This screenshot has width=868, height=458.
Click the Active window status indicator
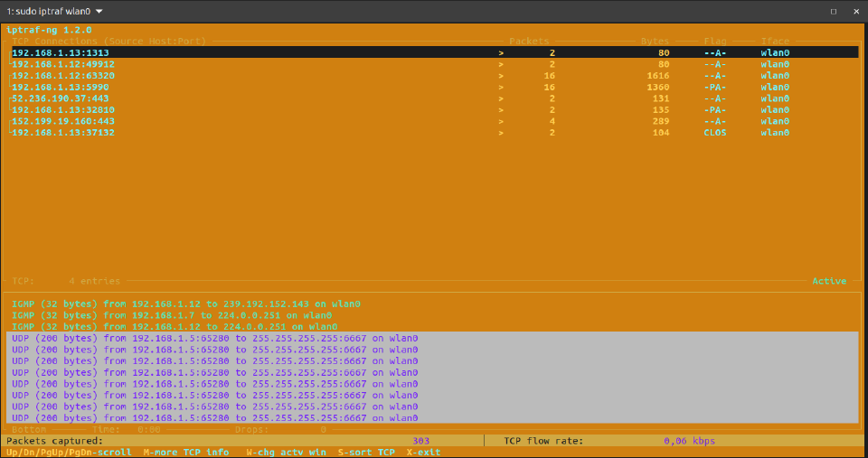(x=828, y=281)
